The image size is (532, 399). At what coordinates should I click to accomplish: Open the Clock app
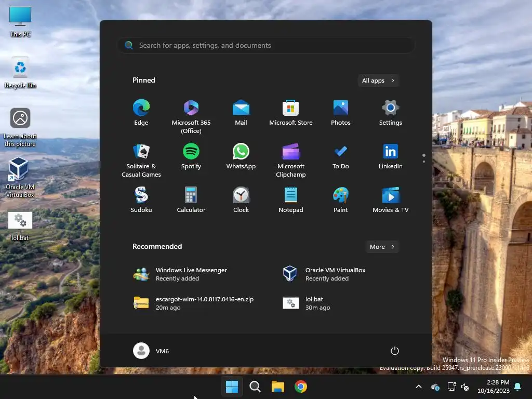pos(241,200)
